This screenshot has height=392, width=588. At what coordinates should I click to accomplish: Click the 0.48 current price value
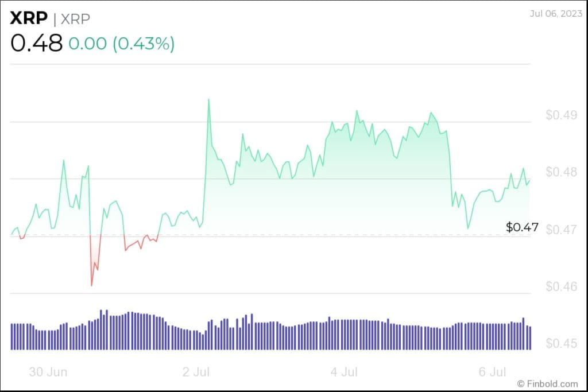[36, 43]
